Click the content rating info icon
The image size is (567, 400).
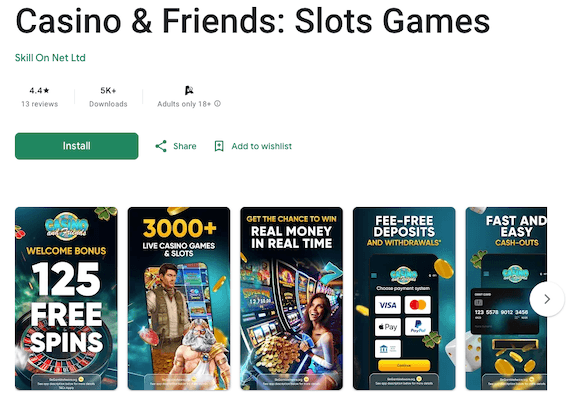pos(217,104)
